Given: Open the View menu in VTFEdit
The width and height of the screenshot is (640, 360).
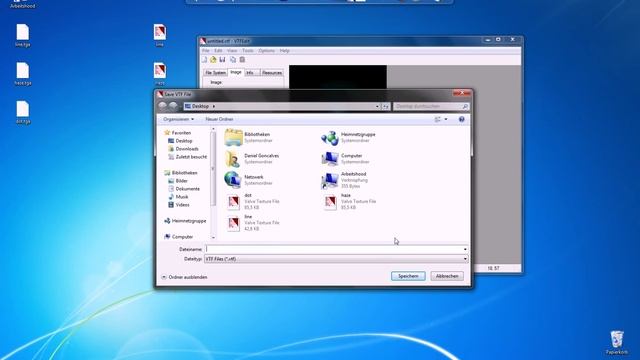Looking at the screenshot, I should click(x=232, y=51).
